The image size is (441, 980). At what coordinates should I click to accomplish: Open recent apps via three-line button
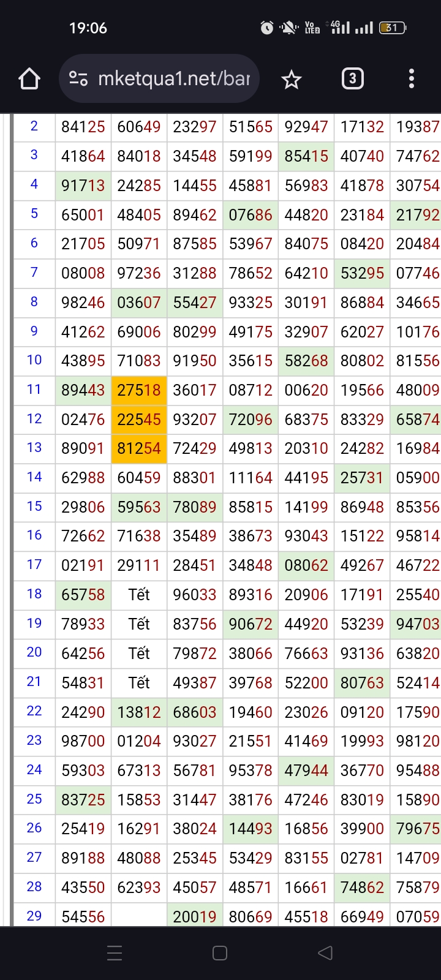[x=115, y=953]
